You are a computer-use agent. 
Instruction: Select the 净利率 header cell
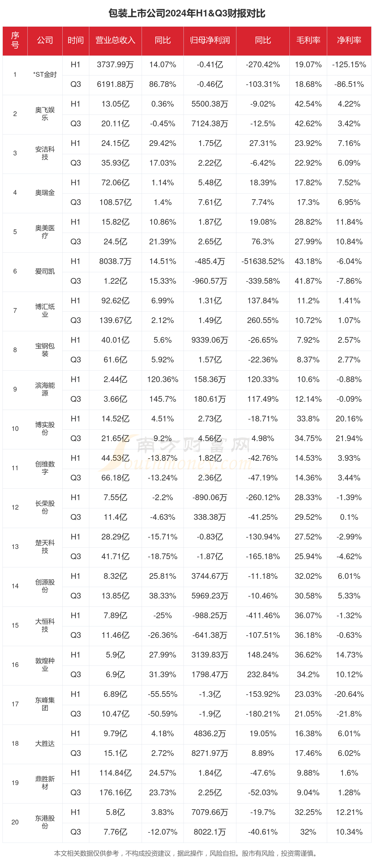[349, 40]
